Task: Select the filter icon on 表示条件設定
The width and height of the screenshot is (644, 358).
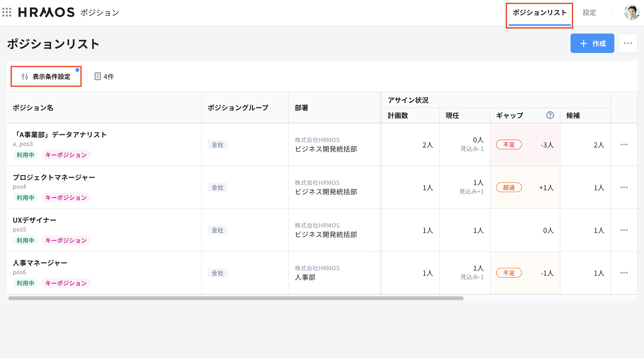Action: (x=25, y=77)
